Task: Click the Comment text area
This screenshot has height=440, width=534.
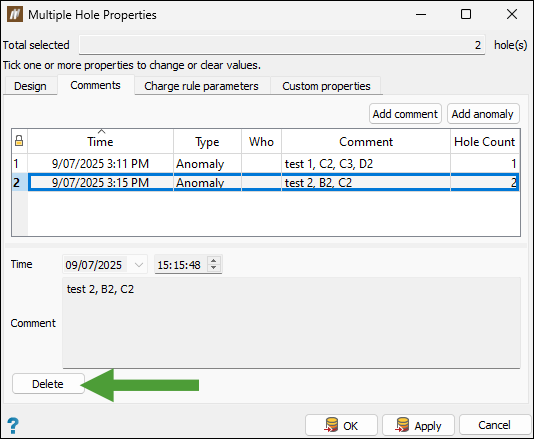Action: (291, 322)
